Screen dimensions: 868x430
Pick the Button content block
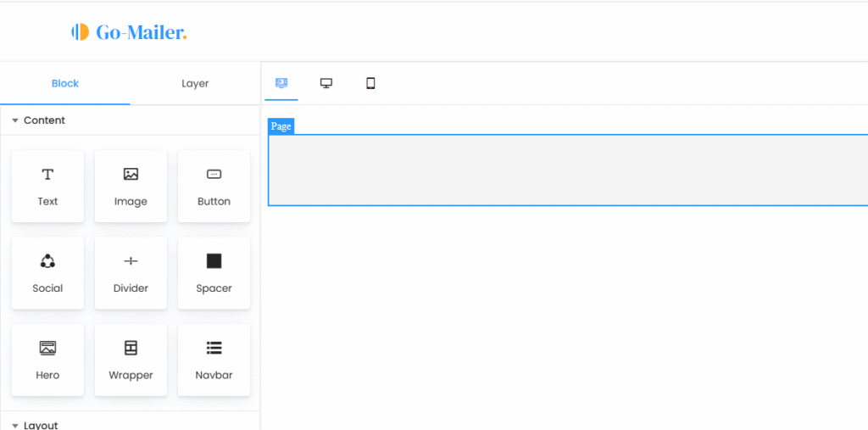click(x=214, y=187)
